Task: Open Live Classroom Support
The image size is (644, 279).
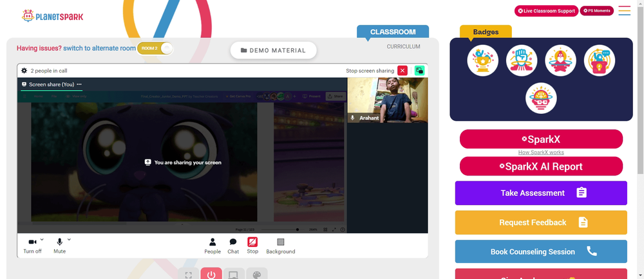Action: 546,11
